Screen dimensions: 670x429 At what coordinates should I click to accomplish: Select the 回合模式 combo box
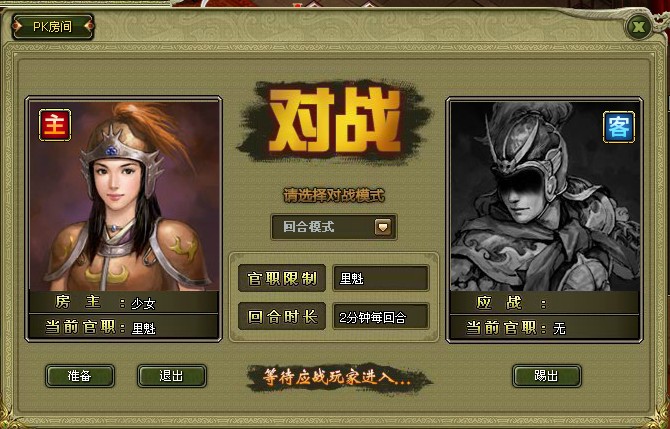(x=334, y=227)
